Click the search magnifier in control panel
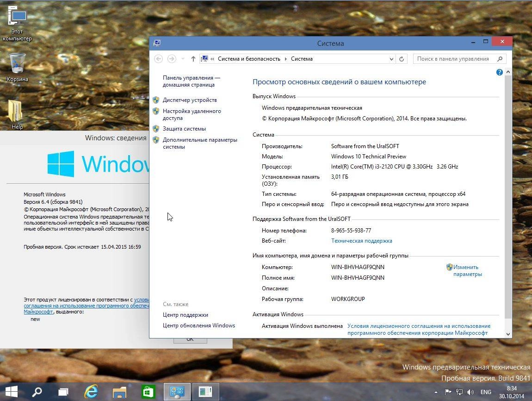 pos(500,59)
